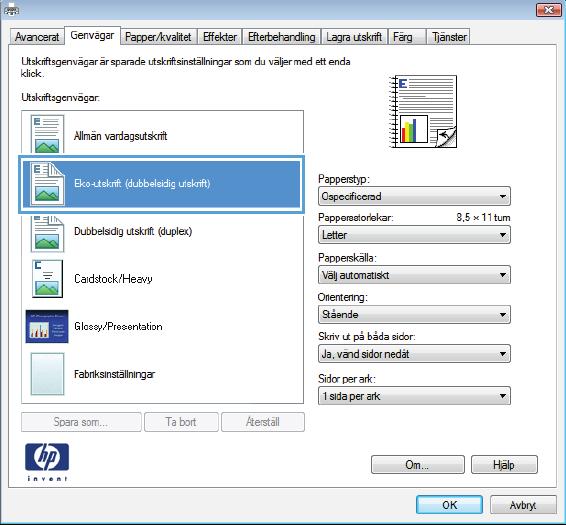Expand the Pappersstorlekar Letter dropdown
566x525 pixels.
pyautogui.click(x=414, y=235)
